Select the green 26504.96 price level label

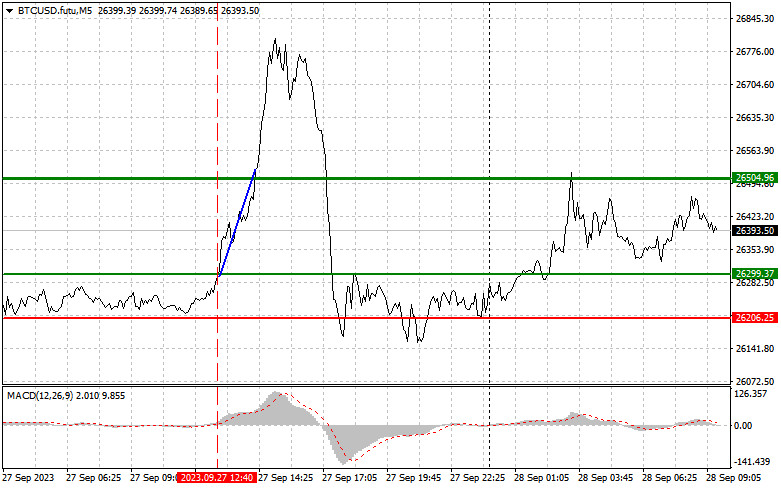pos(755,178)
